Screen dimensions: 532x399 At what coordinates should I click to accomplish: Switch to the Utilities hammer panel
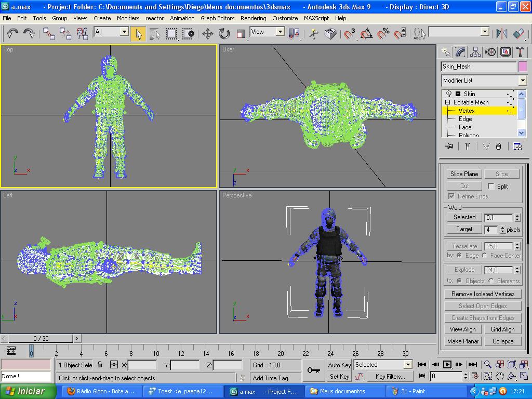(520, 52)
